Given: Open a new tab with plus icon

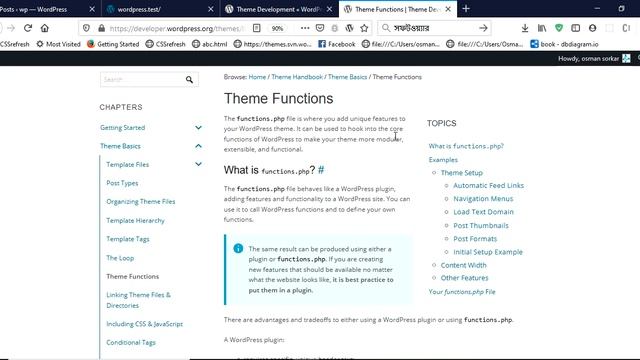Looking at the screenshot, I should click(466, 9).
